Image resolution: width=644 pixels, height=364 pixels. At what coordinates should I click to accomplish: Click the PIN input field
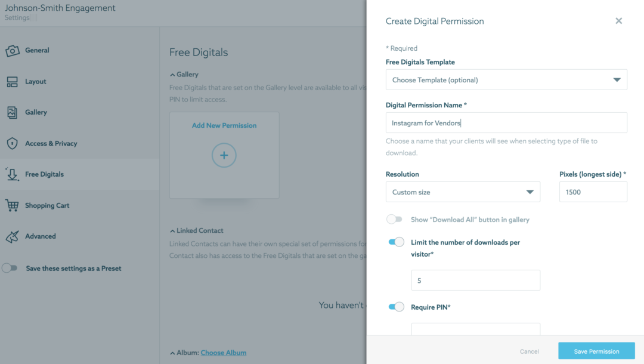pos(476,329)
